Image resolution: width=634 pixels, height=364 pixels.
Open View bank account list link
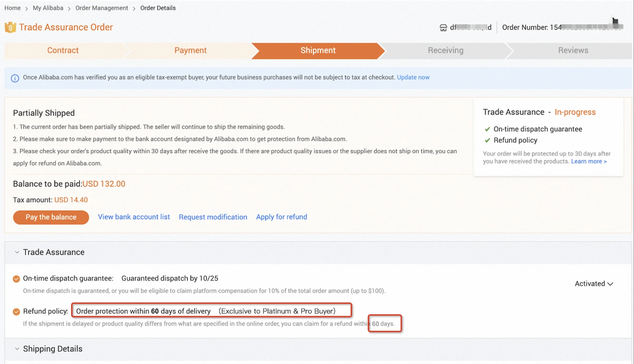[x=134, y=217]
